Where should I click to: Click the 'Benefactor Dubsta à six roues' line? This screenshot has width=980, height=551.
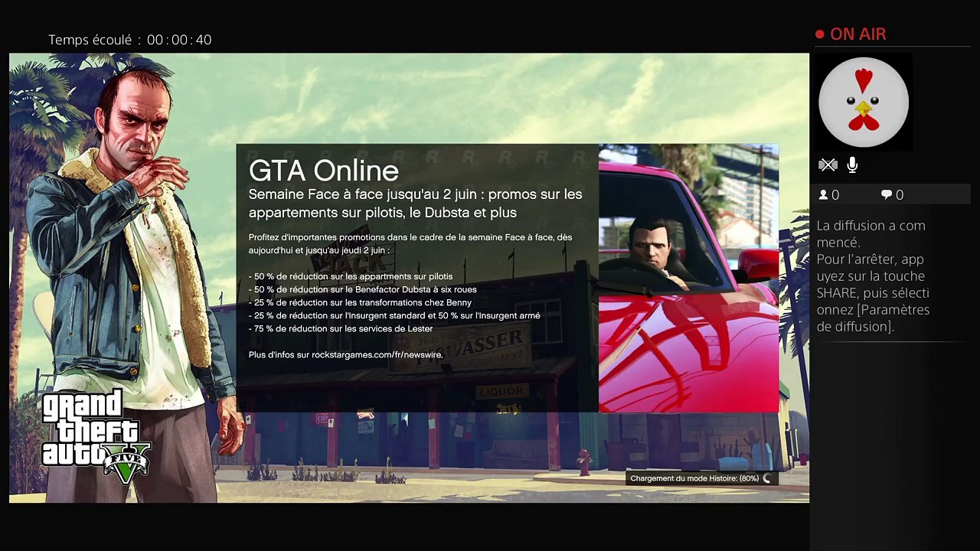click(363, 289)
